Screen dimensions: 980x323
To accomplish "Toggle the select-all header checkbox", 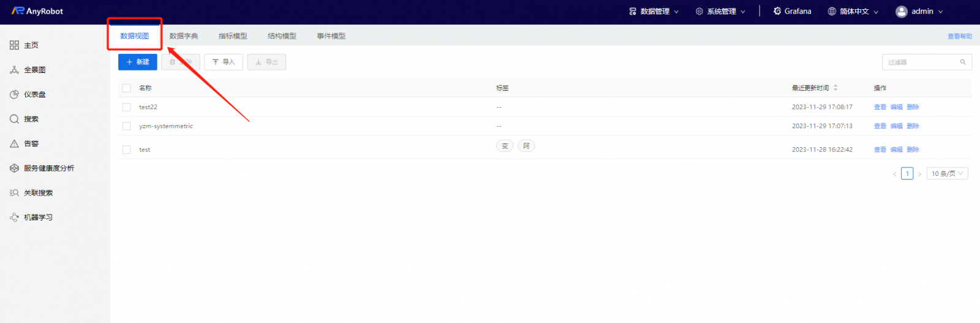I will click(x=127, y=88).
